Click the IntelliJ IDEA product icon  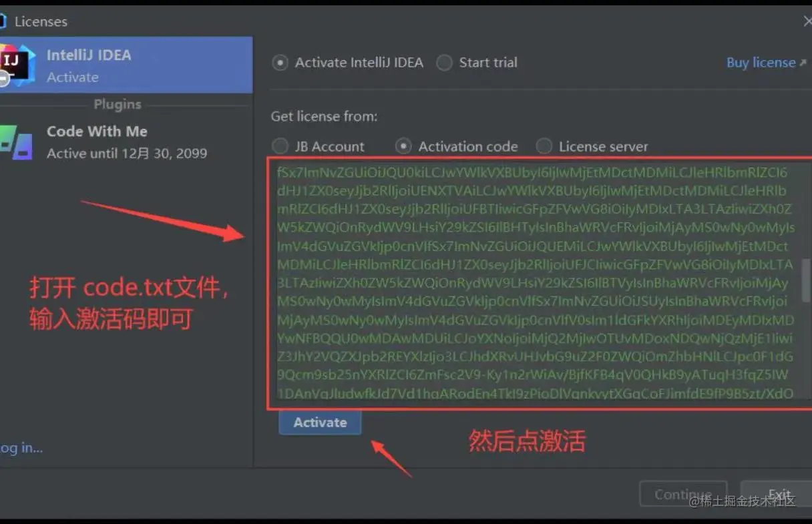point(16,65)
